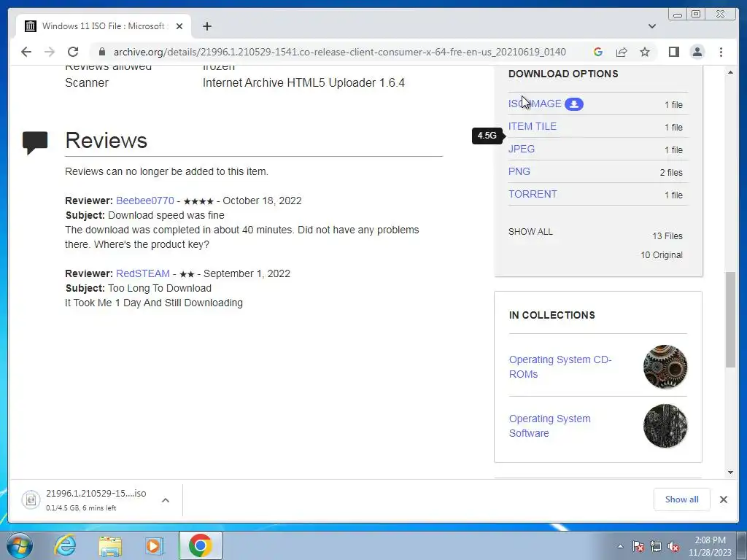The image size is (747, 560).
Task: Click the network tray icon
Action: coord(656,546)
